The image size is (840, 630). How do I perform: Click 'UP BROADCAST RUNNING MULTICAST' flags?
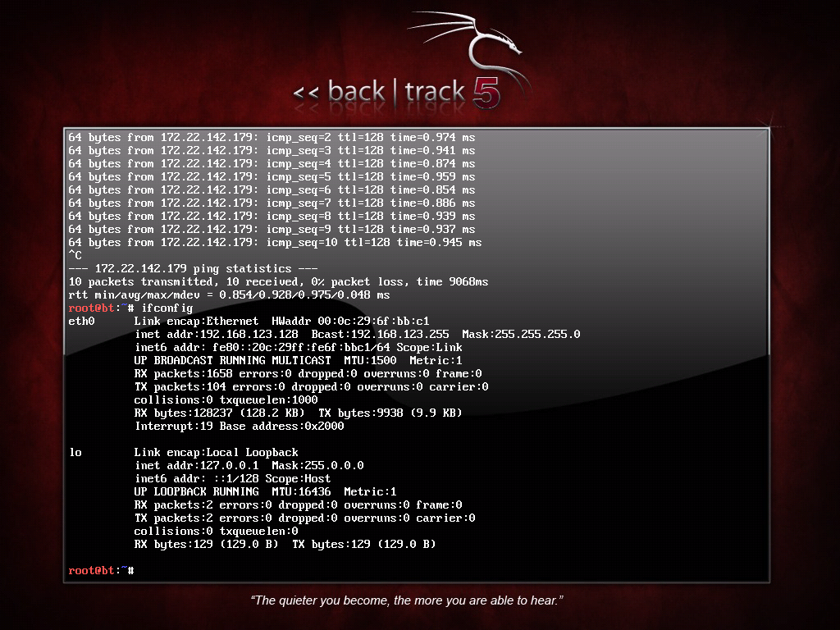point(232,361)
